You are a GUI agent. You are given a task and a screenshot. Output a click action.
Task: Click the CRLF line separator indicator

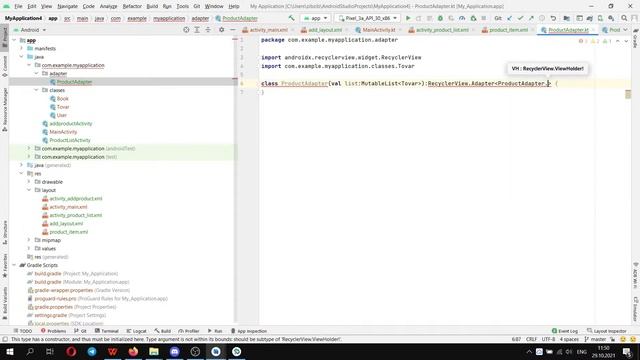(531, 339)
